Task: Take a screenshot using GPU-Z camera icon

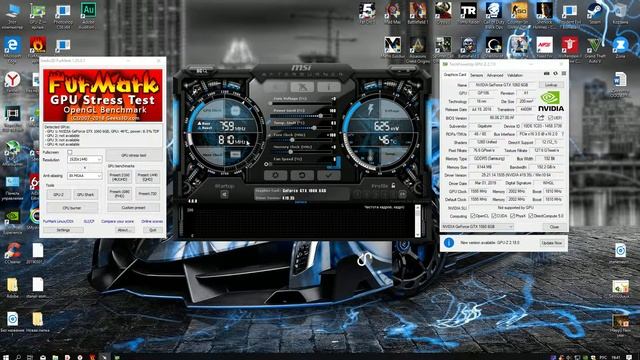Action: pyautogui.click(x=547, y=73)
